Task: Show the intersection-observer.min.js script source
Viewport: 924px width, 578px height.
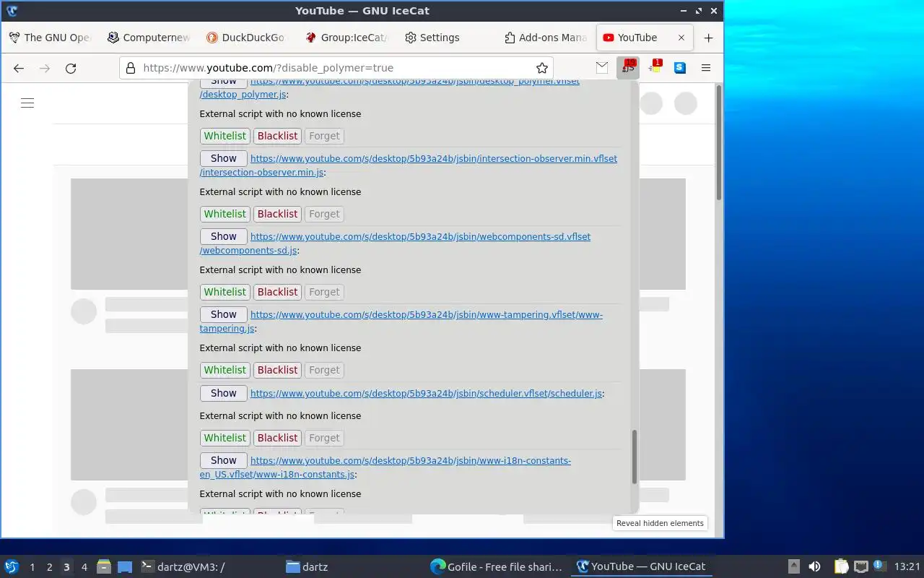Action: tap(224, 158)
